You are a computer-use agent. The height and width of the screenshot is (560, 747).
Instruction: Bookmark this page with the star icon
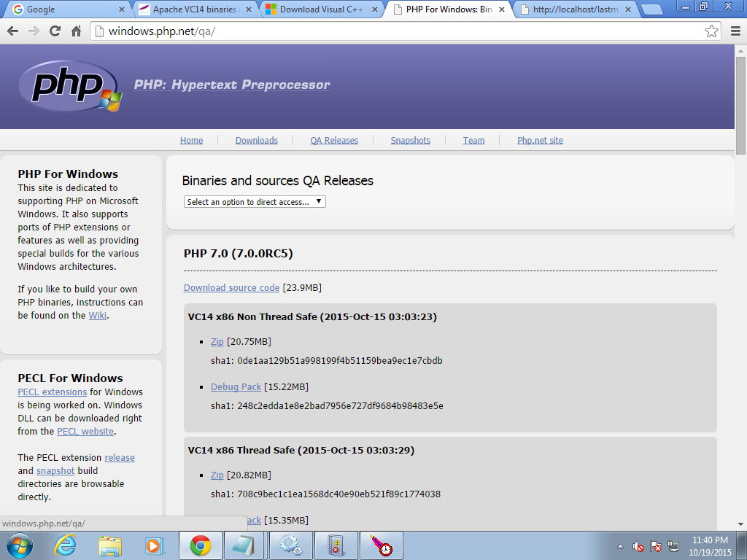click(711, 31)
